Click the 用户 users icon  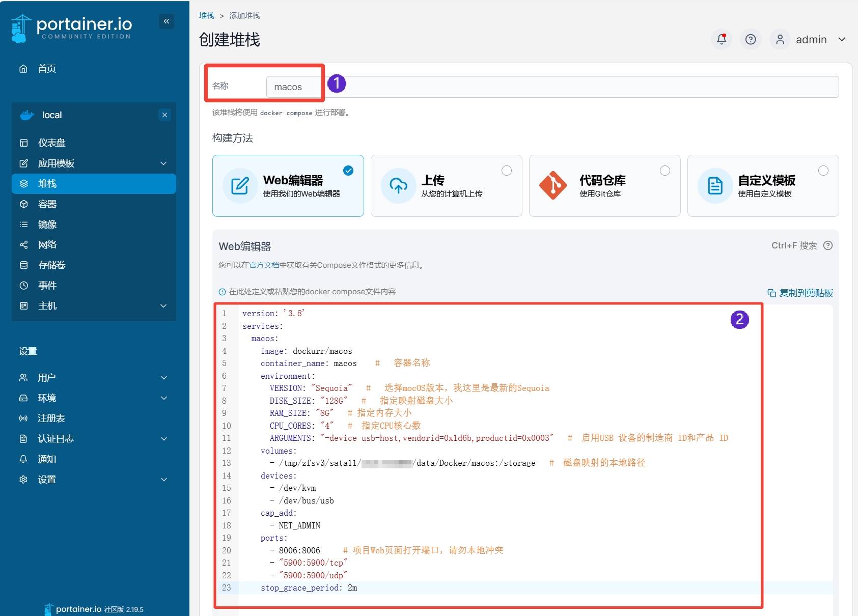click(23, 378)
